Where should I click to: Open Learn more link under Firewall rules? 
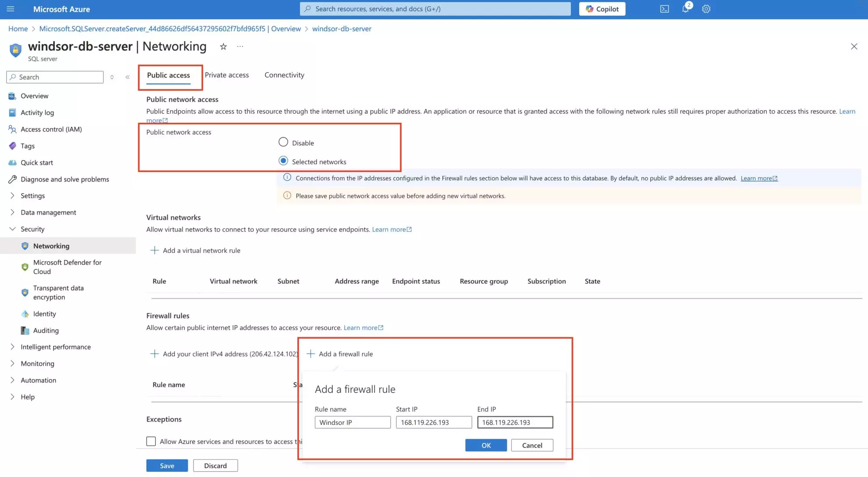coord(363,328)
